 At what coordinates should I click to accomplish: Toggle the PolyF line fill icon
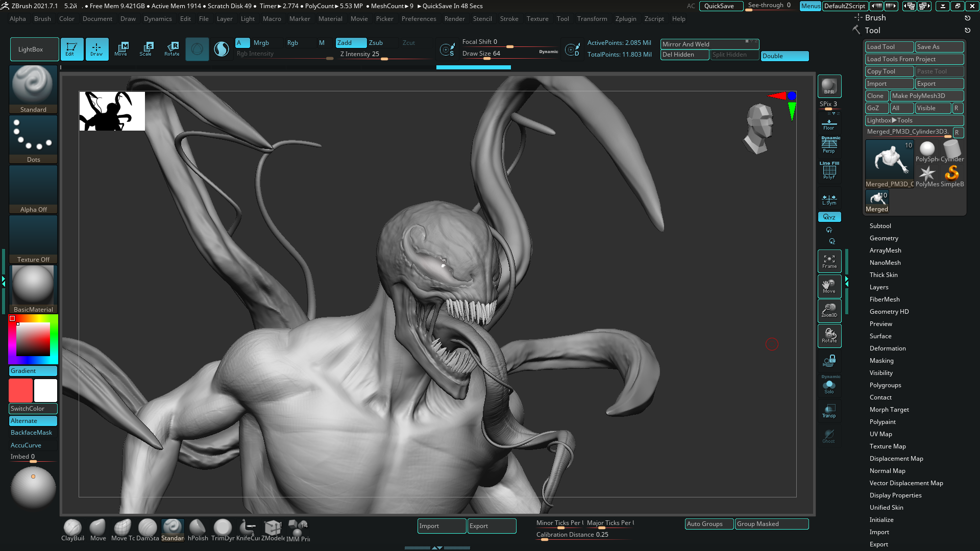click(x=829, y=171)
